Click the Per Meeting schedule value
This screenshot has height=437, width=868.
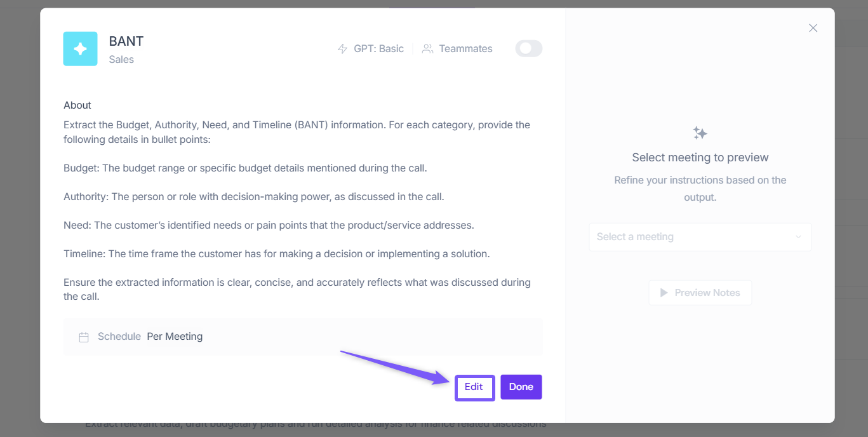click(175, 337)
